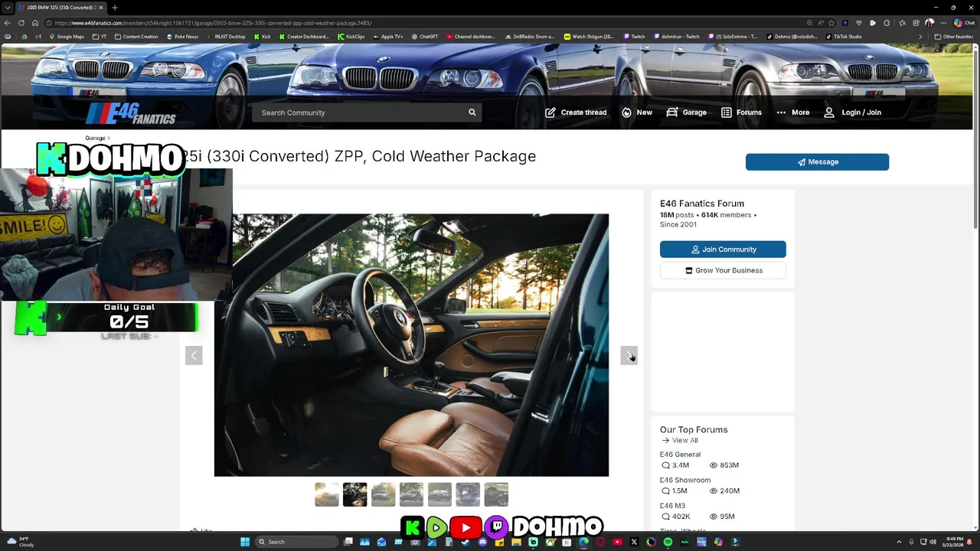Image resolution: width=980 pixels, height=551 pixels.
Task: Expand bookmarks overflow chevron
Action: coord(920,37)
